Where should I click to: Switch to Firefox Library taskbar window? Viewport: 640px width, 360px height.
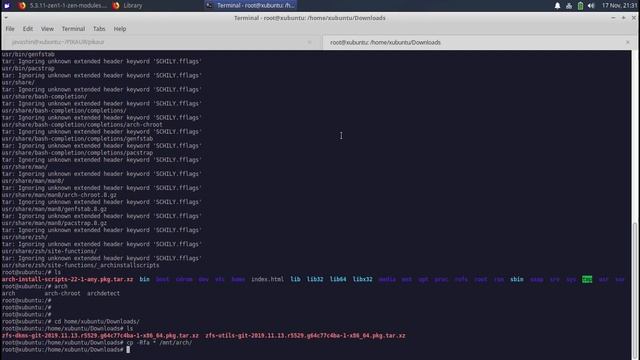(x=127, y=5)
